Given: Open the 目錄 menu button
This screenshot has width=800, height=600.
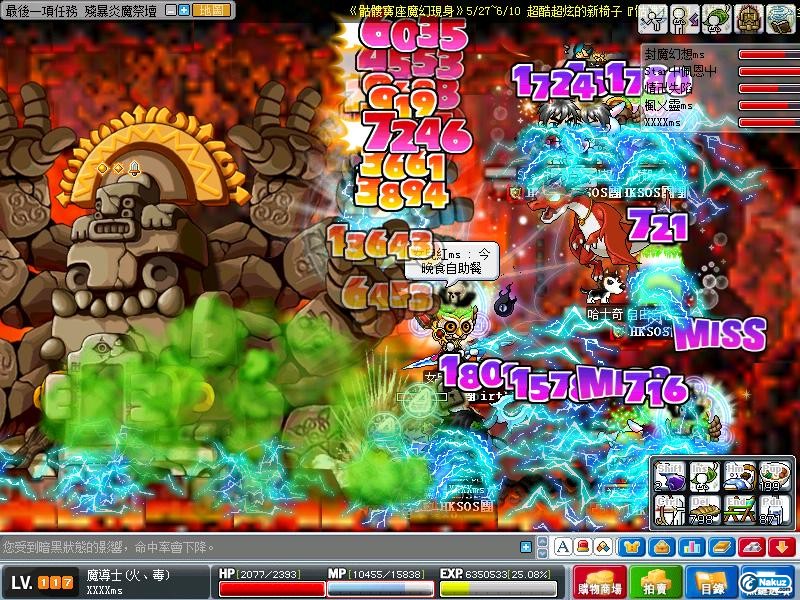Looking at the screenshot, I should [711, 582].
